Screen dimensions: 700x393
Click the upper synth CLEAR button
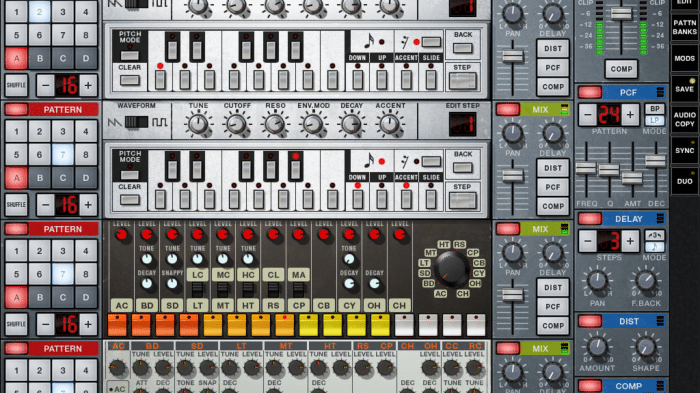(129, 80)
